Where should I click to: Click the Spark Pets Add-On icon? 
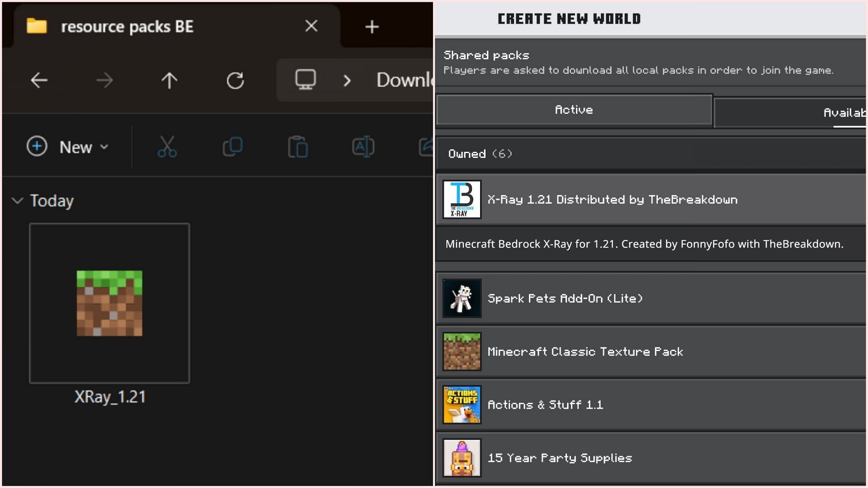tap(462, 298)
